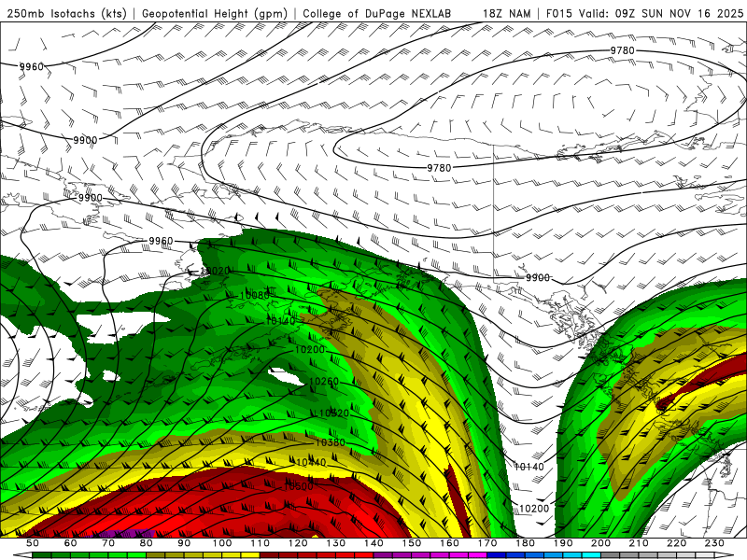Click the 80 value on the isotach scale

coord(147,543)
